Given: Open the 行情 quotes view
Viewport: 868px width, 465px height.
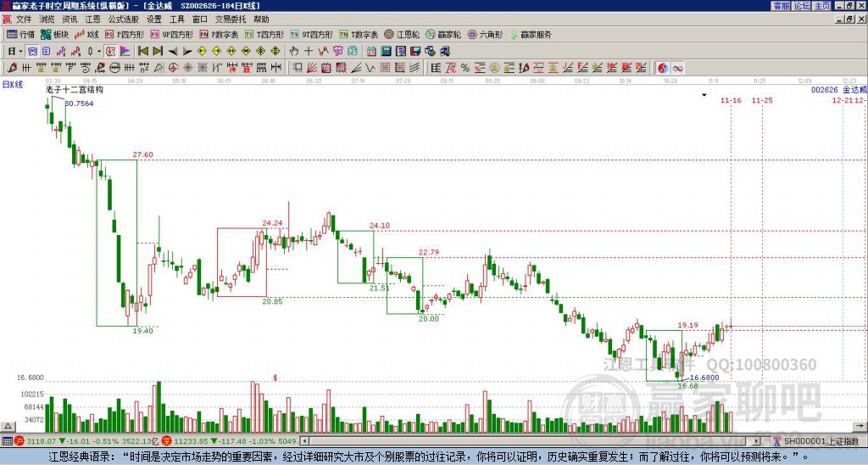Looking at the screenshot, I should (20, 34).
